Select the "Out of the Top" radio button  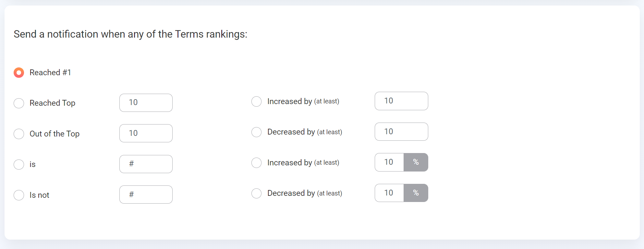19,134
